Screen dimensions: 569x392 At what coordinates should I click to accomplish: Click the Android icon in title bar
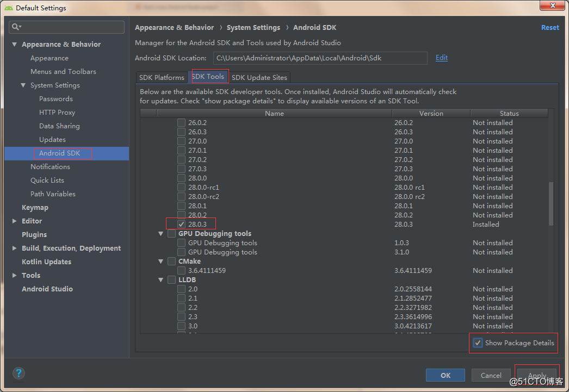(x=9, y=8)
